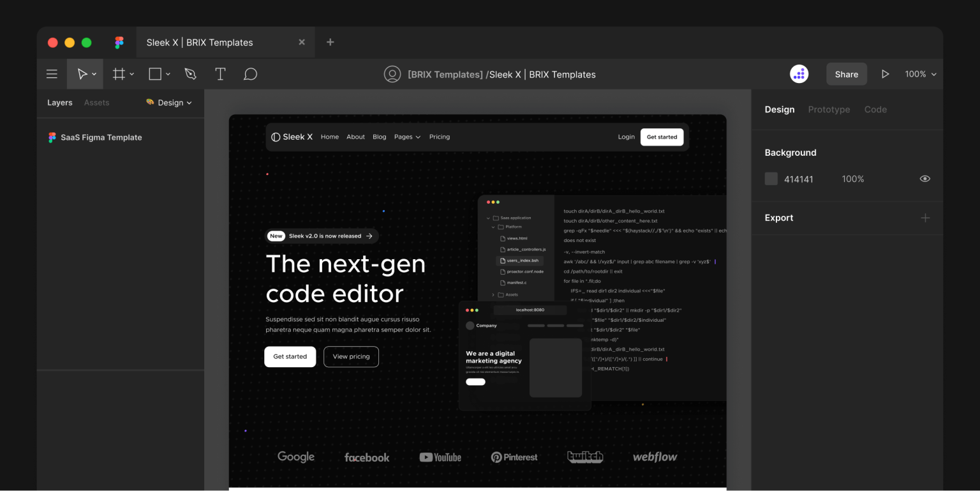Click the account avatar icon in the toolbar

point(392,74)
